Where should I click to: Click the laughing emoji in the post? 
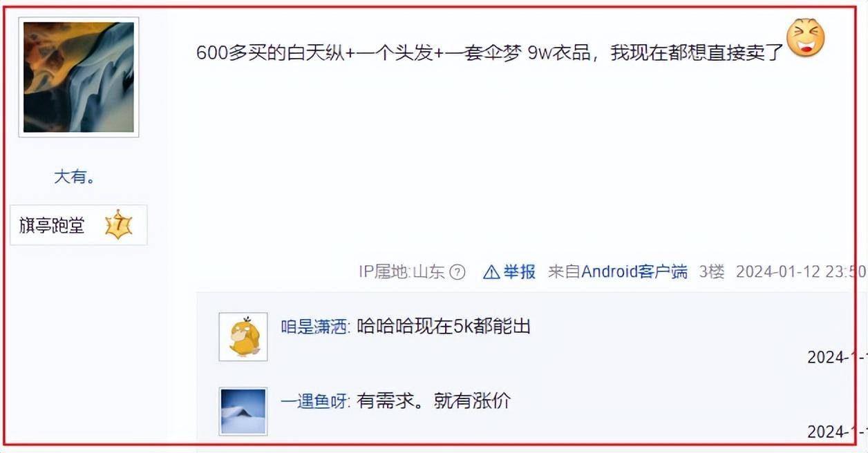click(806, 38)
